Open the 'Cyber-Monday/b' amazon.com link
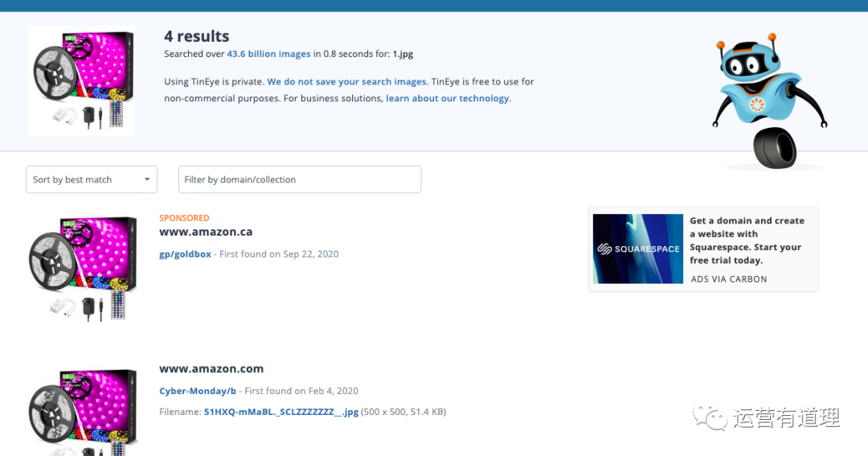Screen dimensions: 868x456 (198, 391)
